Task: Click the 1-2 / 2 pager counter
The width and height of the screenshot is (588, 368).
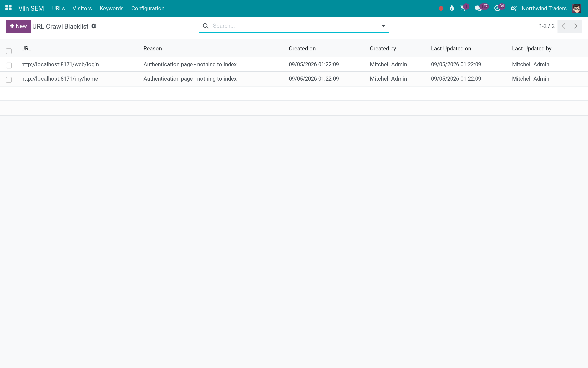Action: [547, 26]
